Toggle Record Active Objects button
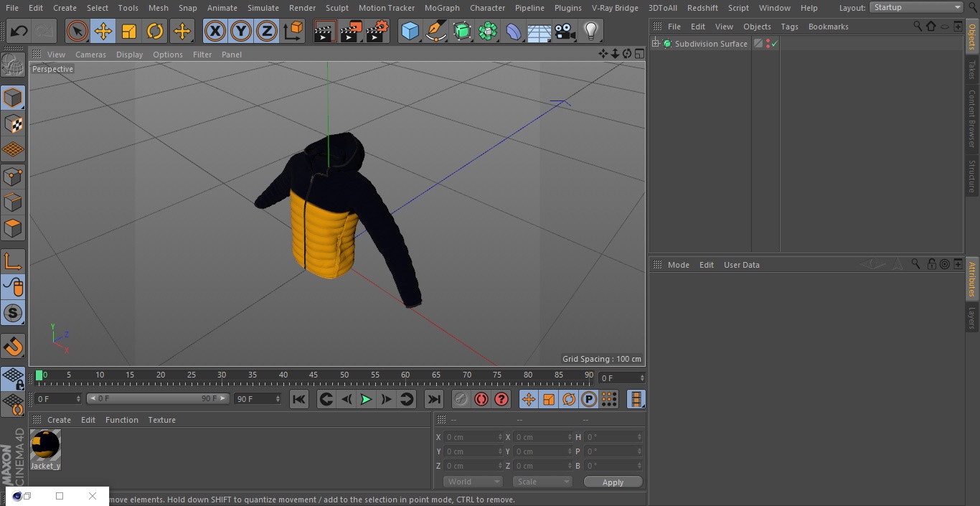Viewport: 980px width, 506px height. coord(461,399)
